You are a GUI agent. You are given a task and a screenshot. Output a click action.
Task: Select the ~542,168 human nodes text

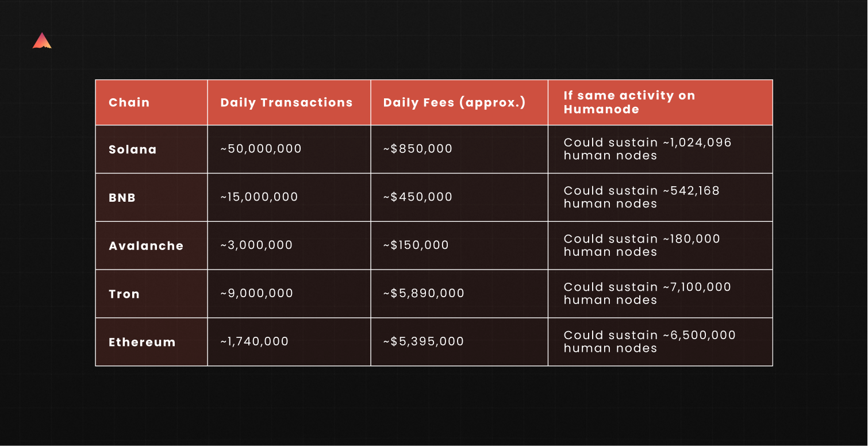point(642,197)
